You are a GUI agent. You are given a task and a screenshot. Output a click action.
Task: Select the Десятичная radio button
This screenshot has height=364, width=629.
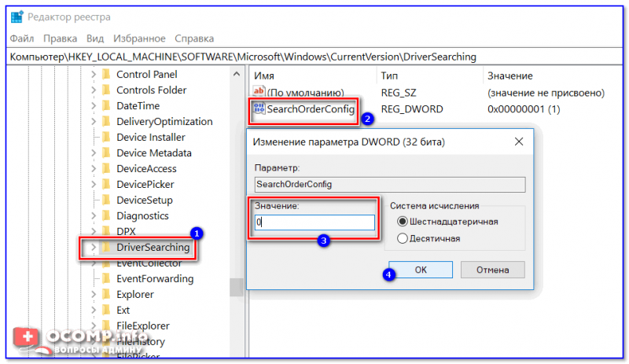[x=402, y=238]
